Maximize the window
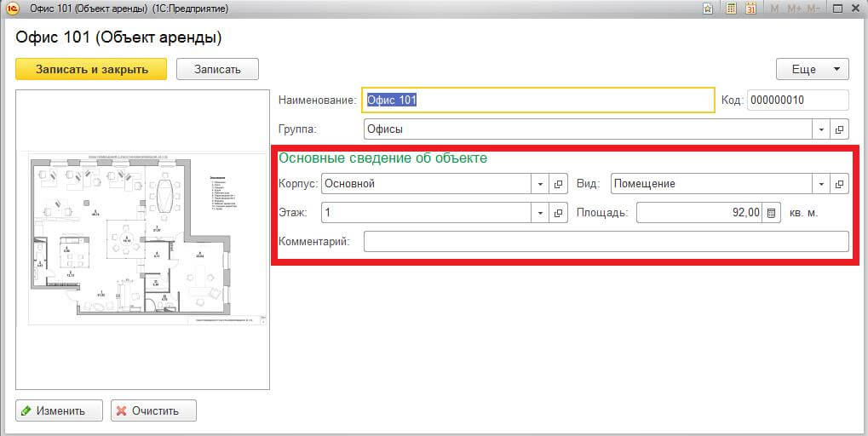This screenshot has height=436, width=868. [837, 9]
